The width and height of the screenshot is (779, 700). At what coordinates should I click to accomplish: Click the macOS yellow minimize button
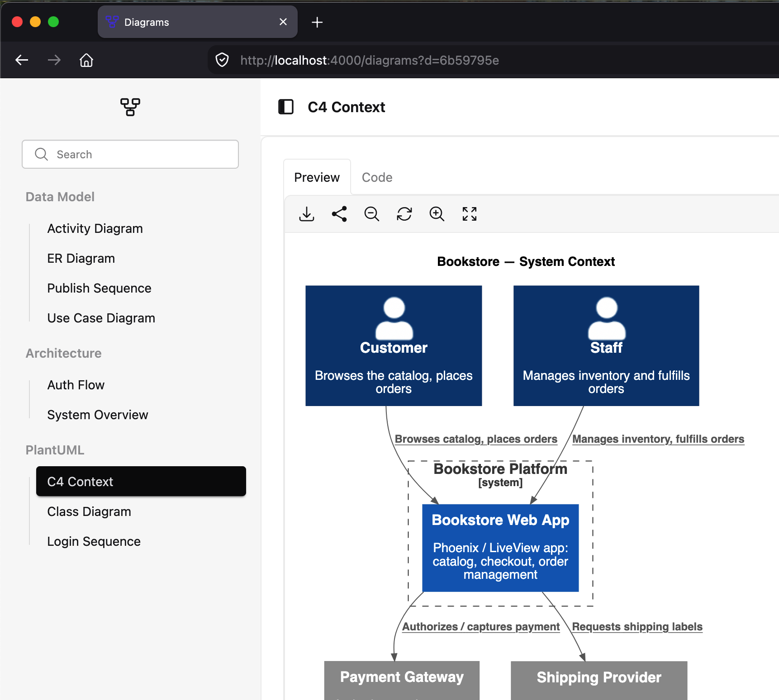click(35, 22)
